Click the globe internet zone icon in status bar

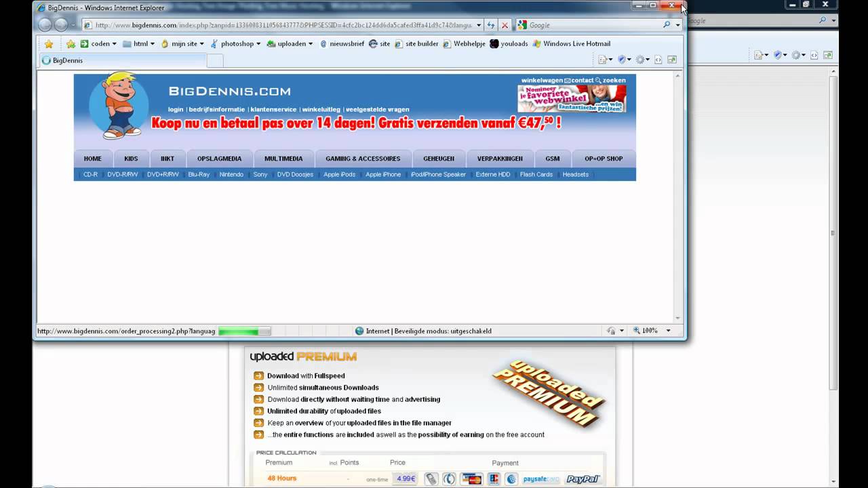coord(359,331)
